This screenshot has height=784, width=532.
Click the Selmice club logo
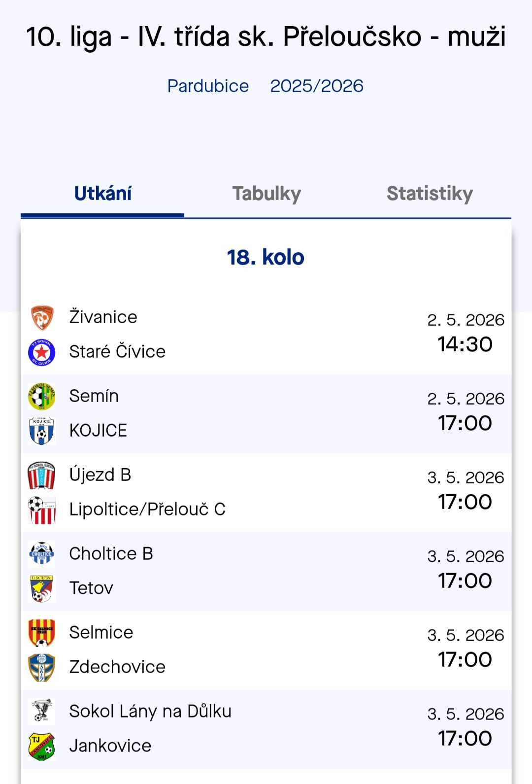[42, 633]
